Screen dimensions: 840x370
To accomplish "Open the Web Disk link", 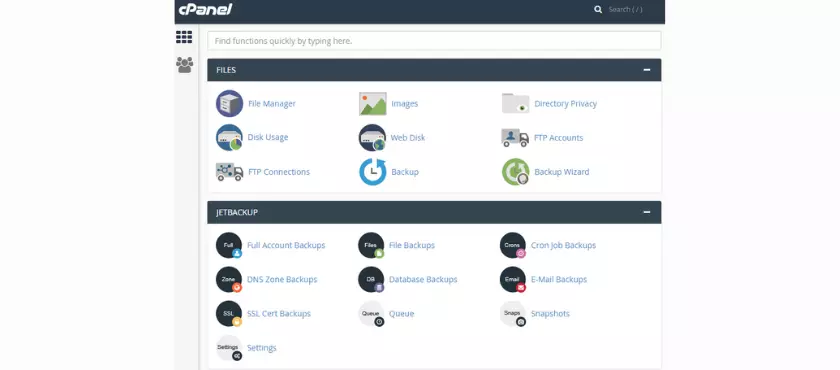I will pos(408,138).
